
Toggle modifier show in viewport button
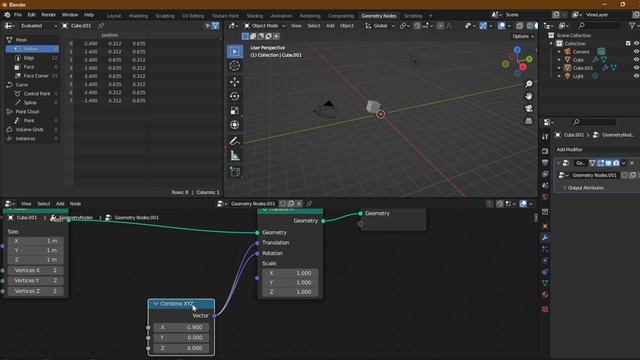click(608, 163)
